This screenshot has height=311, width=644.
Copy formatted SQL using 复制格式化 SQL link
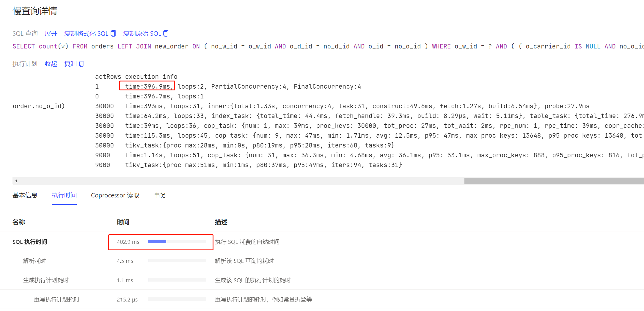[86, 34]
